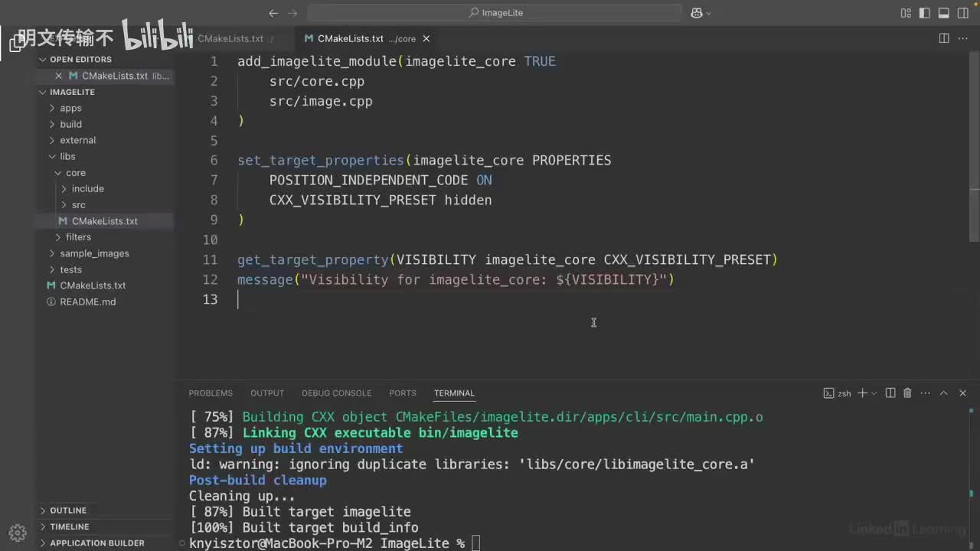Expand the include folder
The image size is (980, 551).
(x=87, y=188)
